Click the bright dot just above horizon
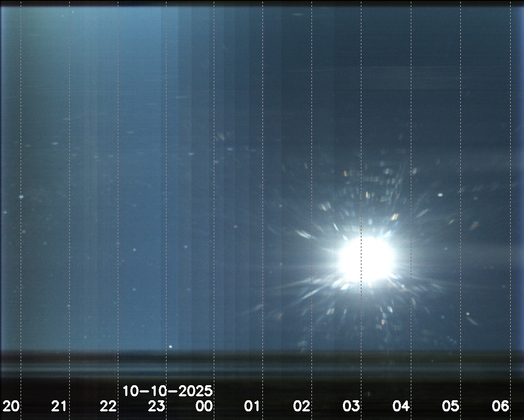Screen dimensions: 524x420 [x=170, y=346]
